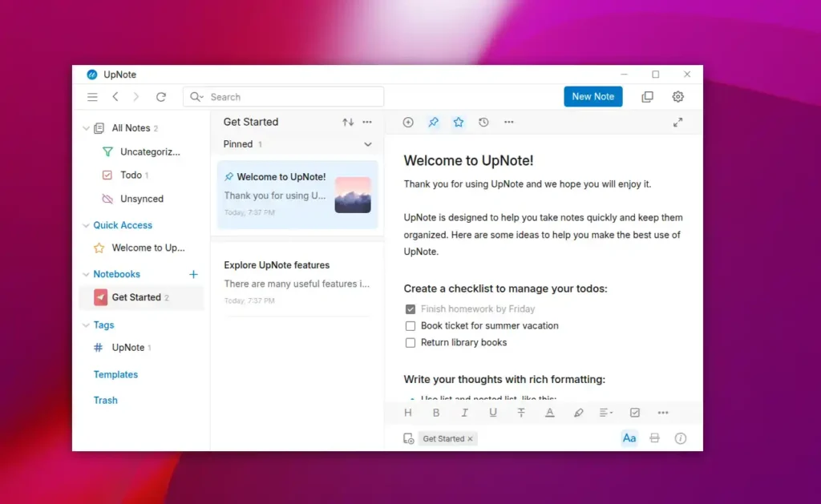Expand editor to full screen
Viewport: 821px width, 504px height.
click(x=677, y=123)
